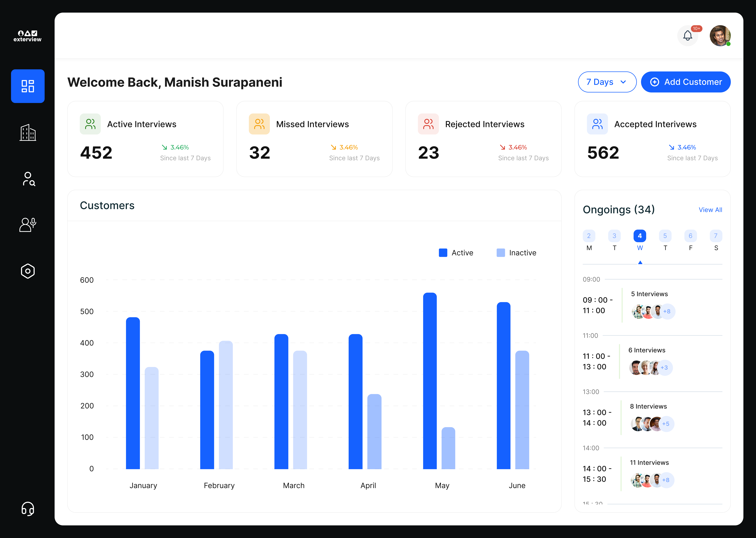Select Wednesday 4 in the calendar strip
The image size is (756, 538).
pos(640,240)
